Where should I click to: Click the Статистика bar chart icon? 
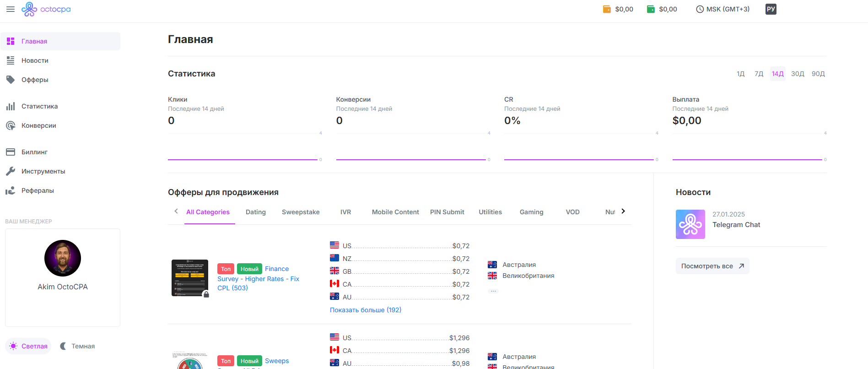click(11, 106)
